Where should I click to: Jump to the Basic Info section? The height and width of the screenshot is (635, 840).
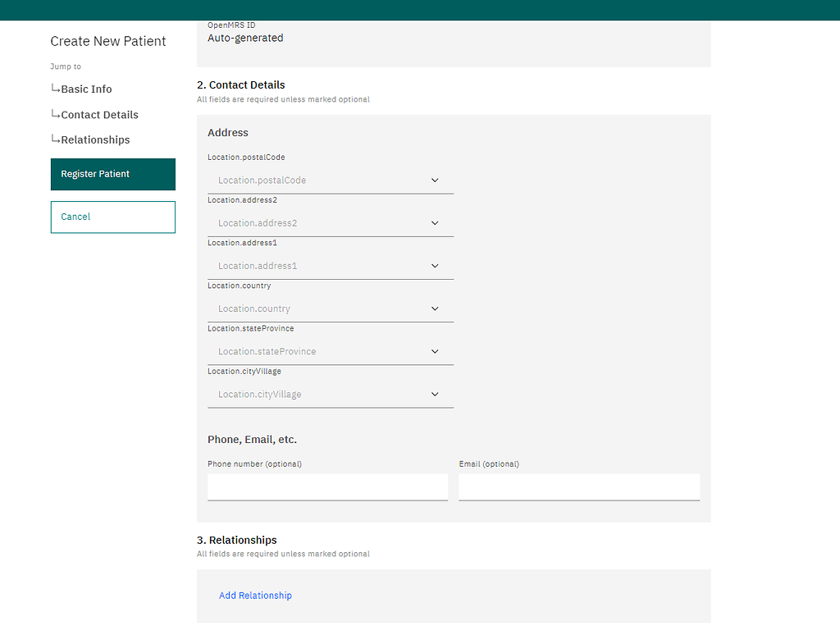point(86,89)
